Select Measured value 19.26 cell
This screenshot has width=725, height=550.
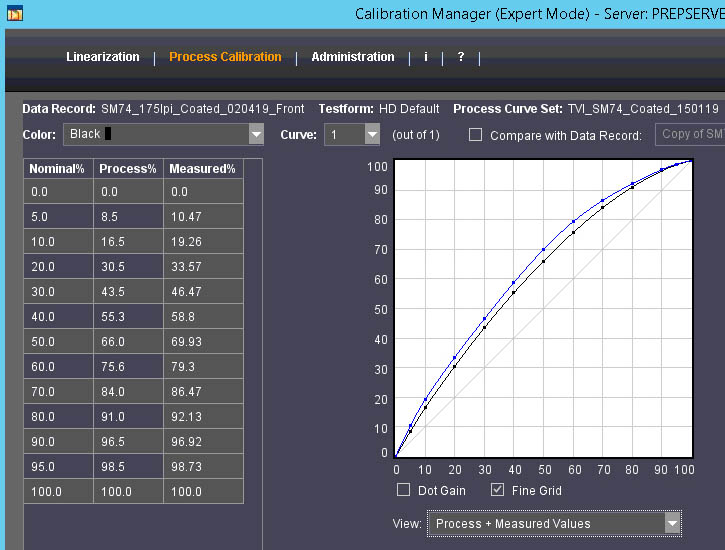tap(203, 241)
